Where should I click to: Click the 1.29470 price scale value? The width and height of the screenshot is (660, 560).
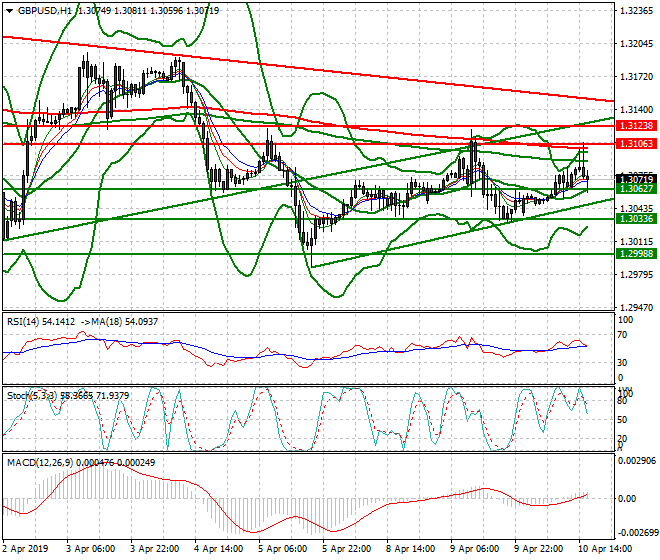[637, 308]
